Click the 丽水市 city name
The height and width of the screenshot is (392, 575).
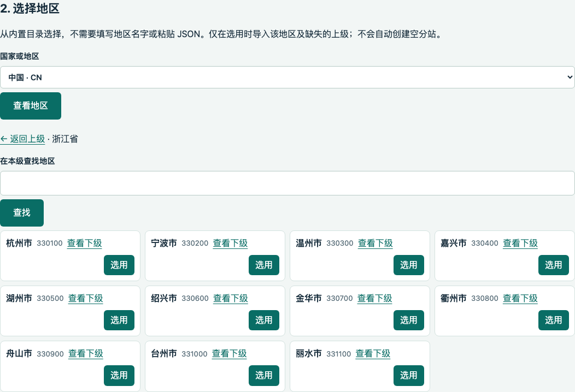click(309, 354)
